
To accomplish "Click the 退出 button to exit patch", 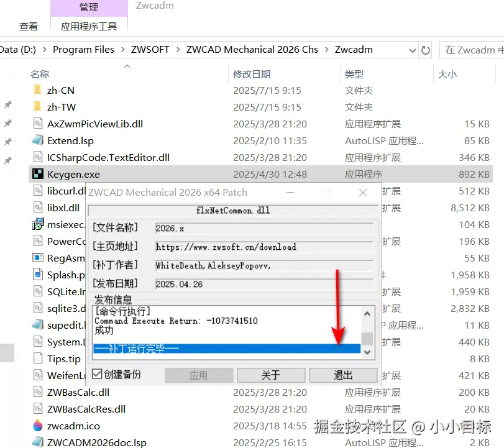I will (x=343, y=375).
